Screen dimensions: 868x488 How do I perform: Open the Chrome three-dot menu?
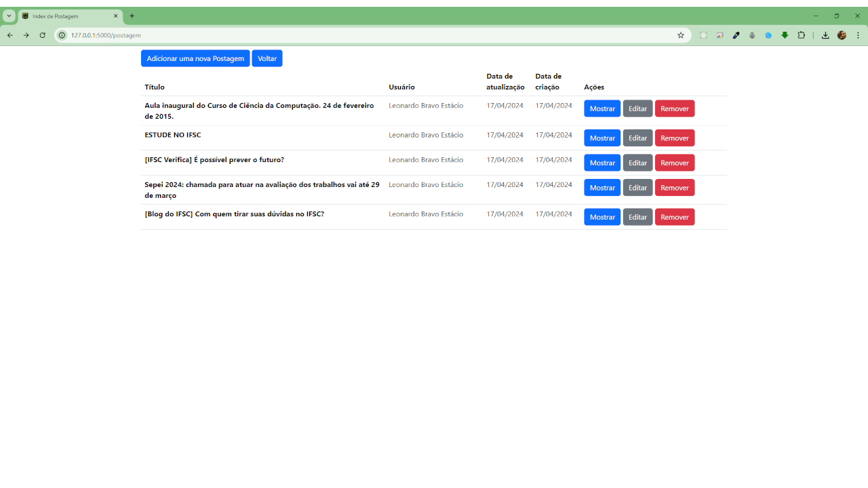[858, 35]
